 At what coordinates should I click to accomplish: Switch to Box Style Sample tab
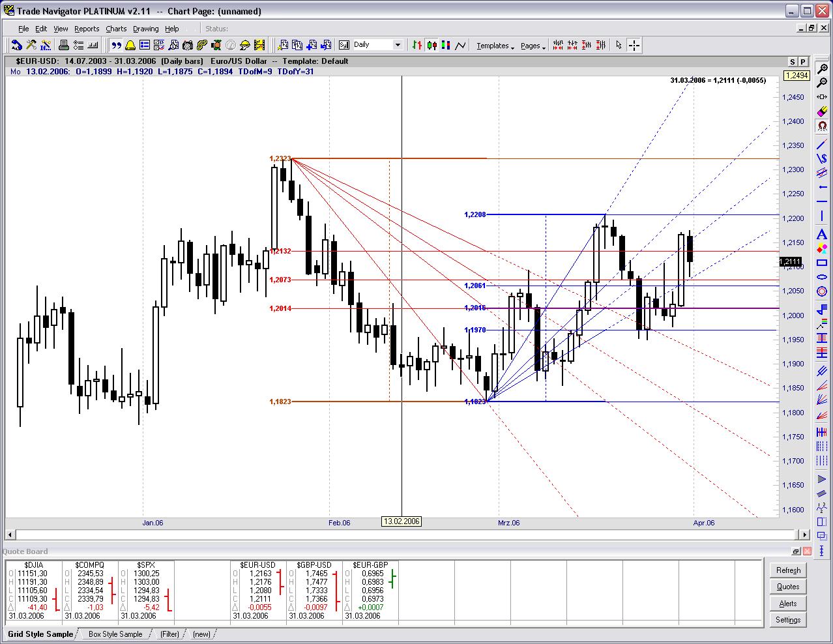pyautogui.click(x=115, y=634)
